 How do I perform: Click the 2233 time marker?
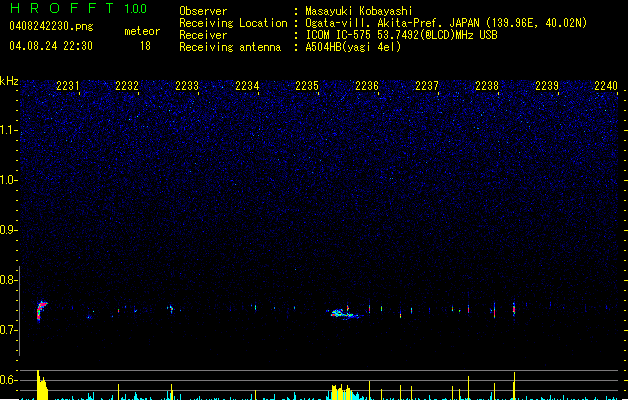[x=187, y=86]
